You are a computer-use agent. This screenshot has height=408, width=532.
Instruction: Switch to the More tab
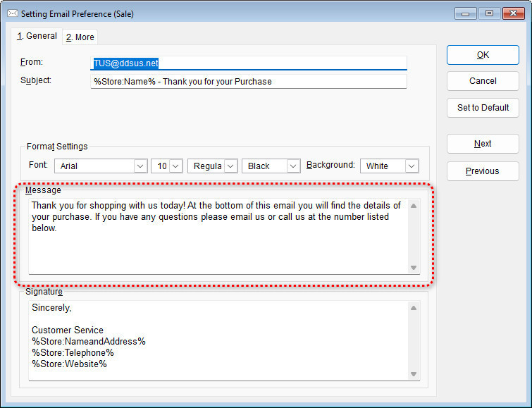pos(80,37)
